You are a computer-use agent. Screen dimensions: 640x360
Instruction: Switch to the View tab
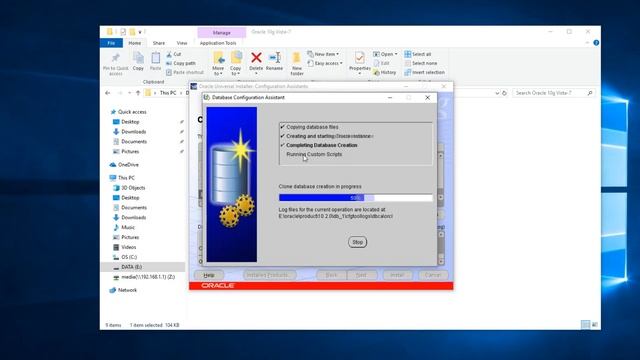point(182,43)
